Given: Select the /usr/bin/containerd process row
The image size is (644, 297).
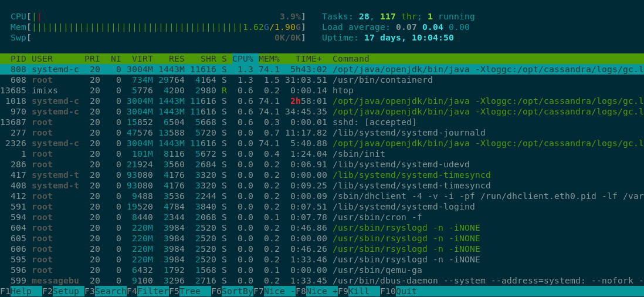Looking at the screenshot, I should [382, 80].
